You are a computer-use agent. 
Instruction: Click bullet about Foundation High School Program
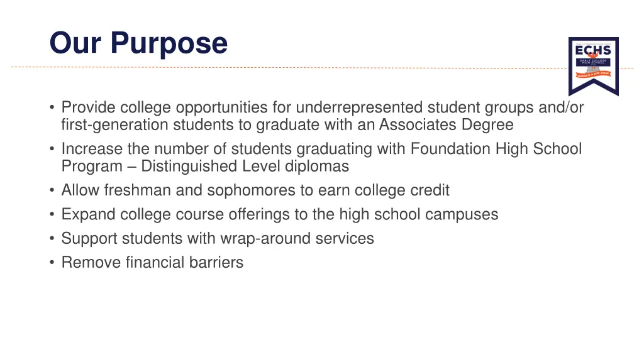(321, 157)
